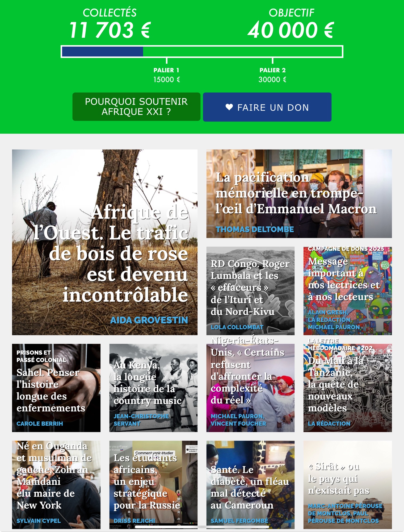Select Palier 1 15000 € marker

pyautogui.click(x=167, y=75)
